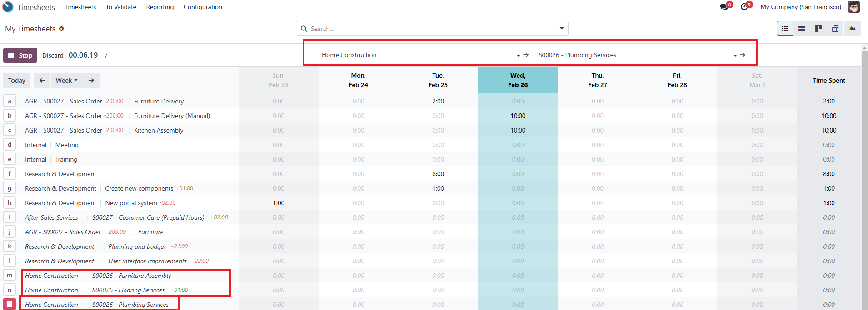Switch to grid view
Screen dimensions: 868x310
point(785,29)
